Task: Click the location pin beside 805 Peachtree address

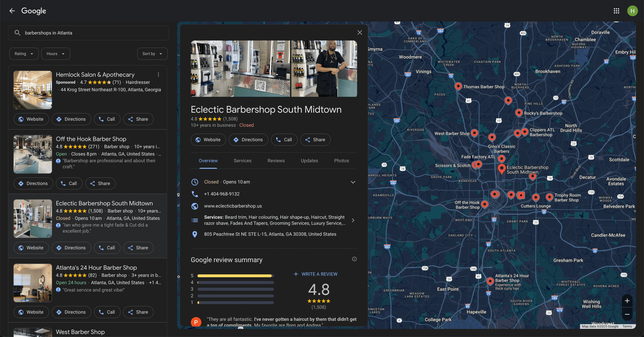Action: click(x=195, y=234)
